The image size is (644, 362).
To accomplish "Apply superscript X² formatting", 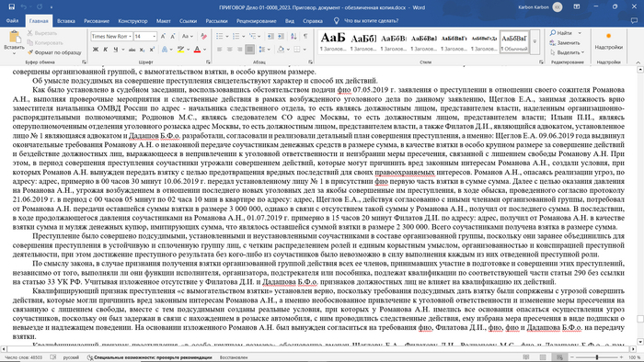I will pos(152,50).
